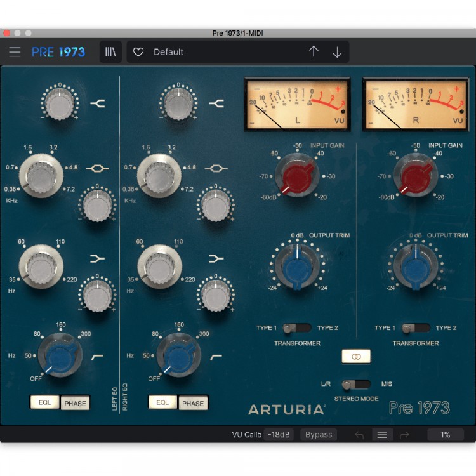Screen dimensions: 476x476
Task: Click the Right EQ low frequency Hz knob
Action: click(x=160, y=267)
